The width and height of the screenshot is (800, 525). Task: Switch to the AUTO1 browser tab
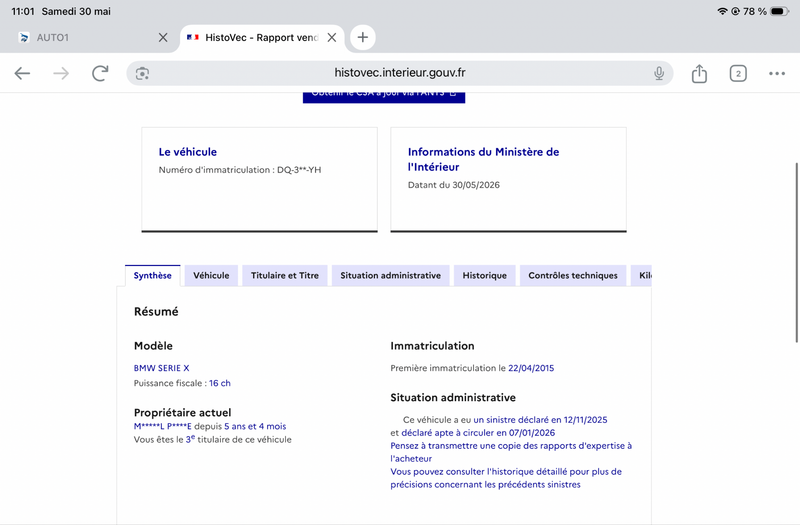click(86, 37)
